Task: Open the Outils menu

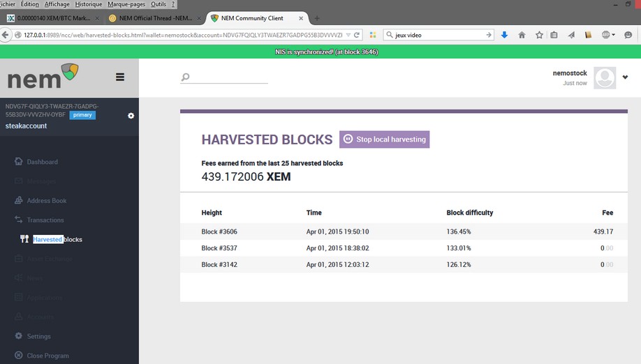Action: [x=159, y=4]
